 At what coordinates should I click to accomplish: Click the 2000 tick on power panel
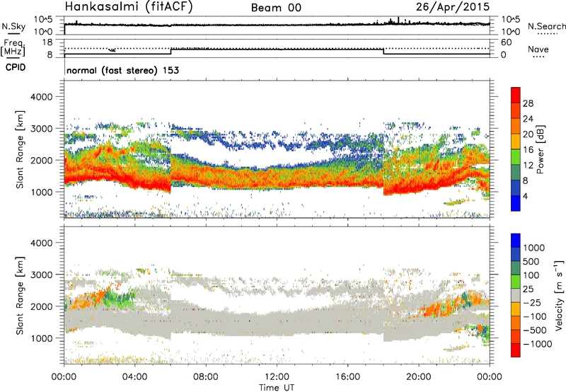pyautogui.click(x=42, y=160)
